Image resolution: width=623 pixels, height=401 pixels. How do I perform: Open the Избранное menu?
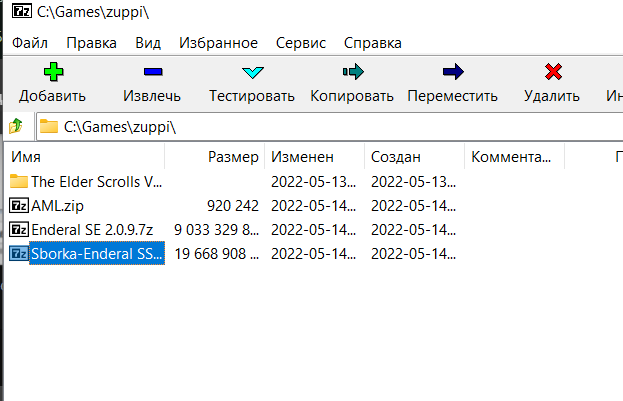point(218,43)
